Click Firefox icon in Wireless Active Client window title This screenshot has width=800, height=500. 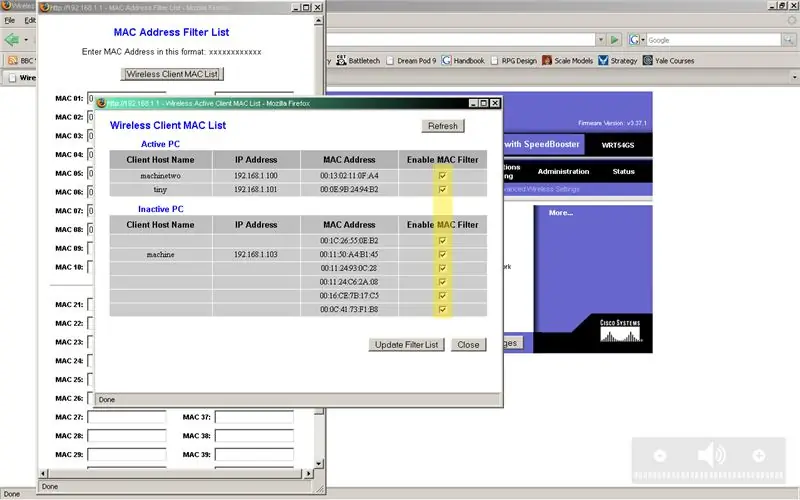tap(101, 103)
